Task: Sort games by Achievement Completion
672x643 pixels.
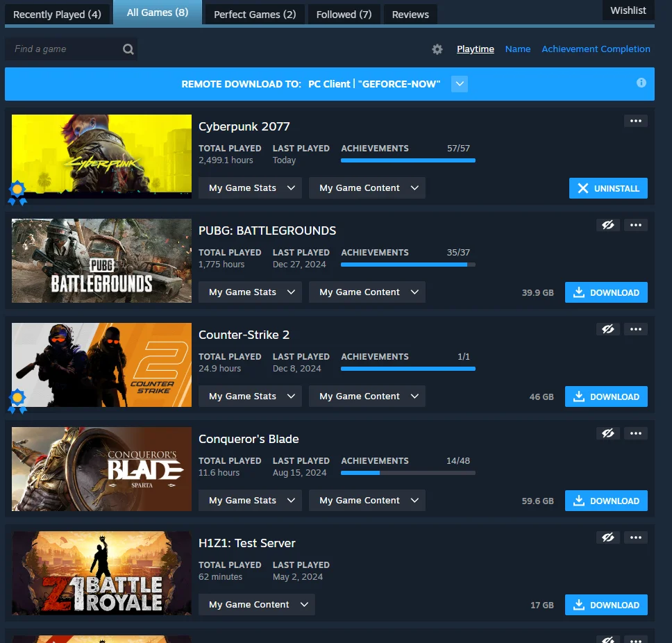Action: (x=596, y=49)
